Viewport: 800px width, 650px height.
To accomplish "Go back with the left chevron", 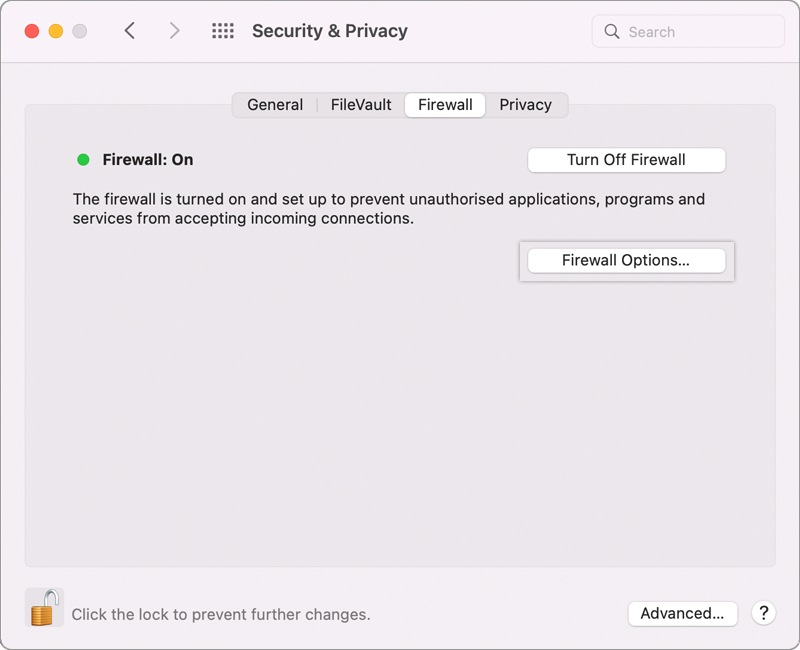I will tap(130, 31).
